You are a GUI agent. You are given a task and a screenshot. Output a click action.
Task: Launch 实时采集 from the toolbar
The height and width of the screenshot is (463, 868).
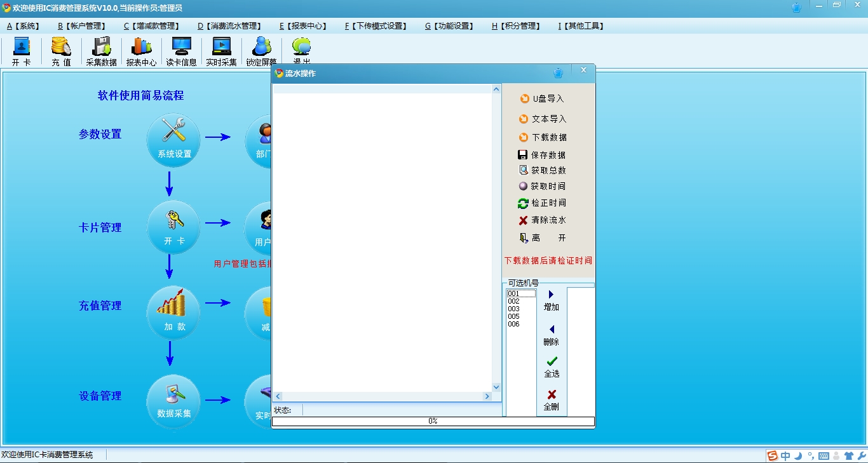point(221,51)
